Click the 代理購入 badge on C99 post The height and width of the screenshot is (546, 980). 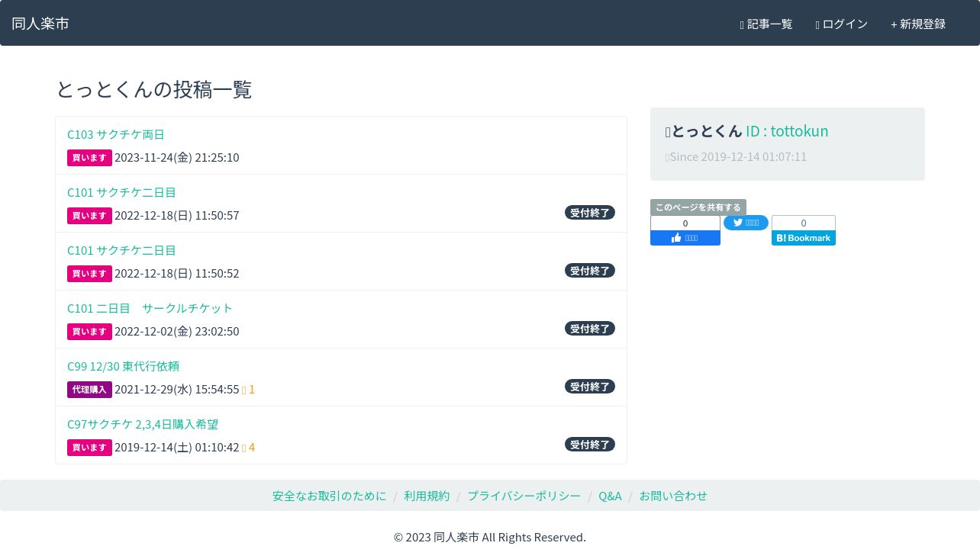(89, 390)
